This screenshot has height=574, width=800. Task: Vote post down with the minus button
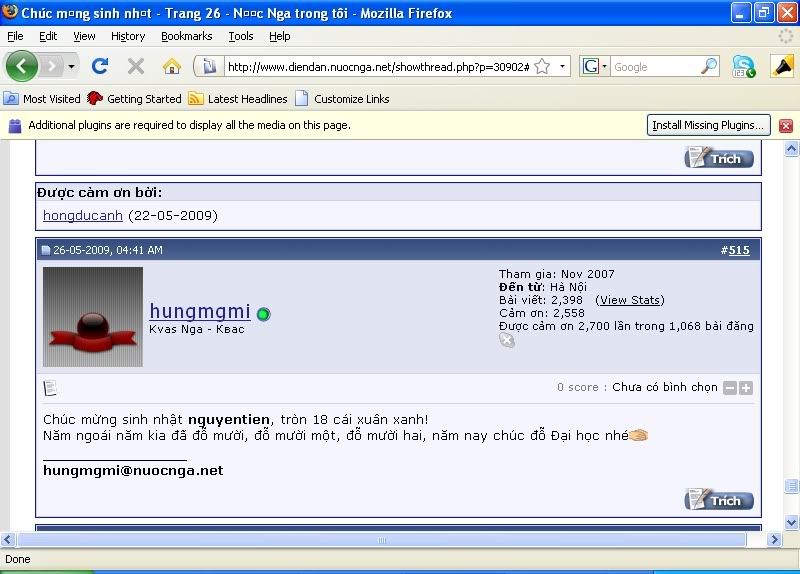coord(730,388)
